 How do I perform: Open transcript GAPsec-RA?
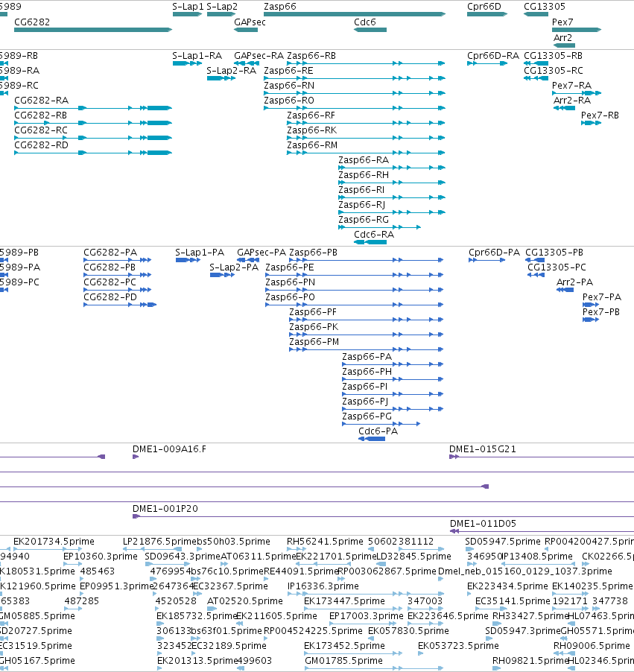click(x=259, y=56)
